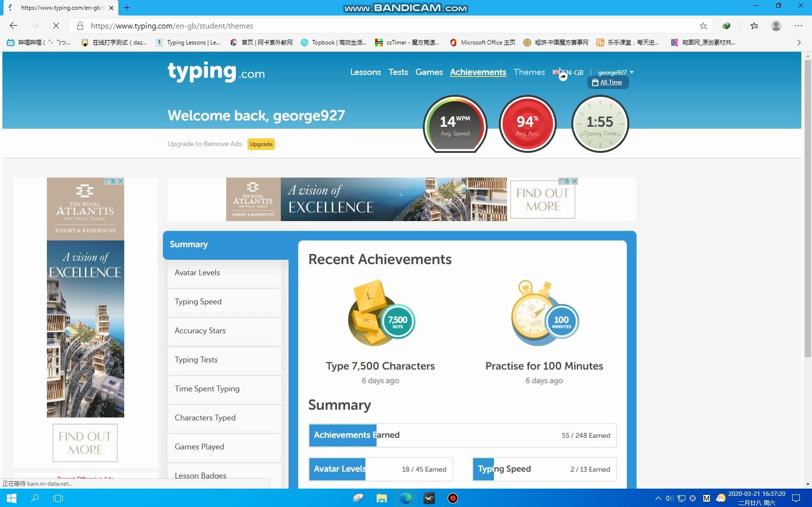Add page to favourites with star icon
812x507 pixels.
(x=703, y=26)
